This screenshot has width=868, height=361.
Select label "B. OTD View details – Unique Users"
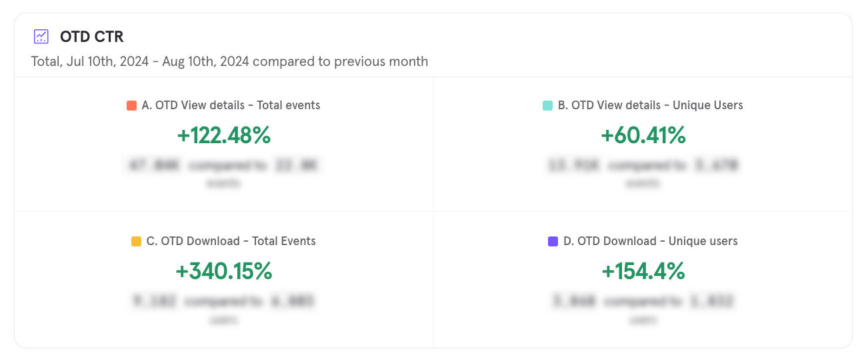[x=650, y=105]
